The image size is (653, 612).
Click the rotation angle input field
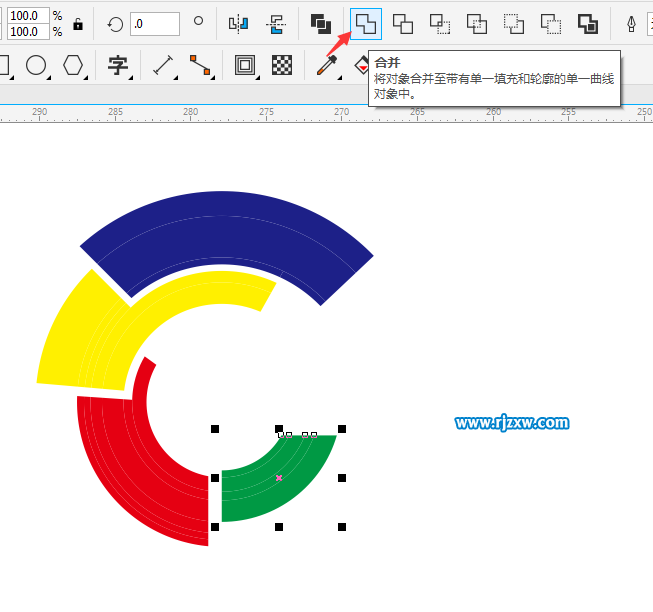154,23
